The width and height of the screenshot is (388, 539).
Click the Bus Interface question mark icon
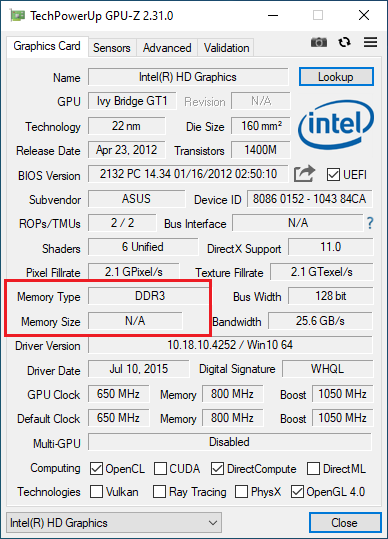[x=370, y=223]
